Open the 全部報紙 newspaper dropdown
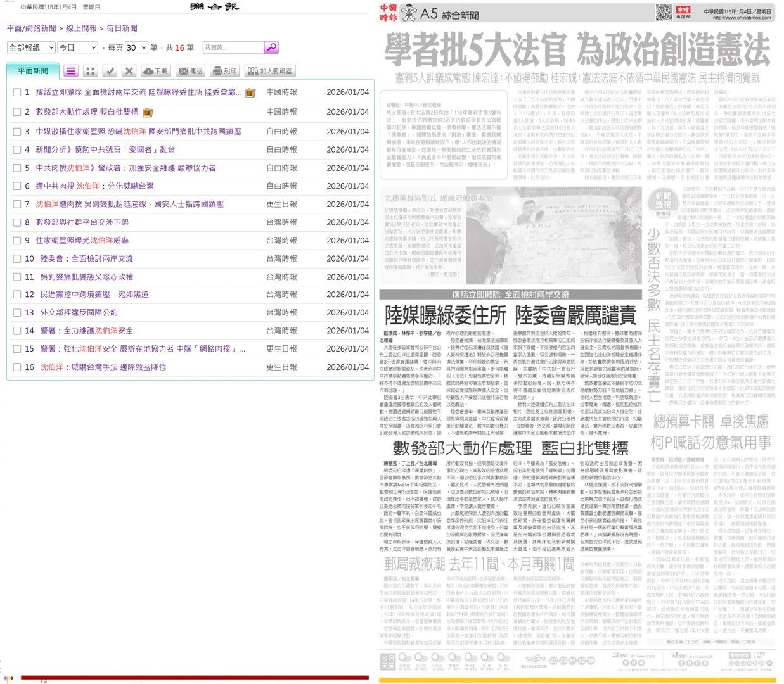784x684 pixels. point(30,47)
